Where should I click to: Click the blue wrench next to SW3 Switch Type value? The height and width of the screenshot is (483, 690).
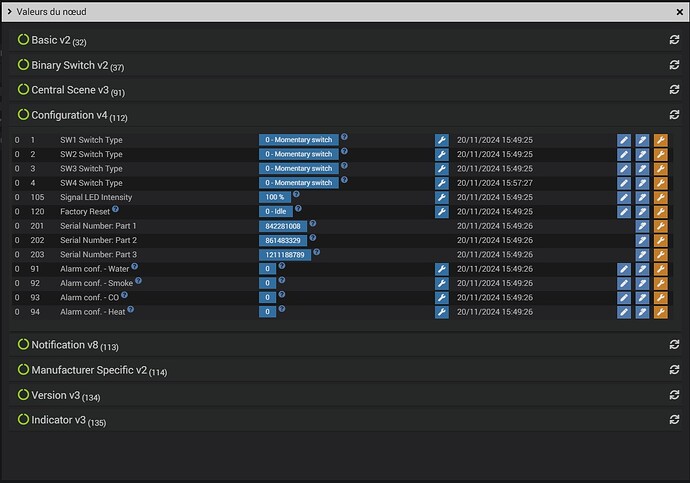(x=442, y=169)
